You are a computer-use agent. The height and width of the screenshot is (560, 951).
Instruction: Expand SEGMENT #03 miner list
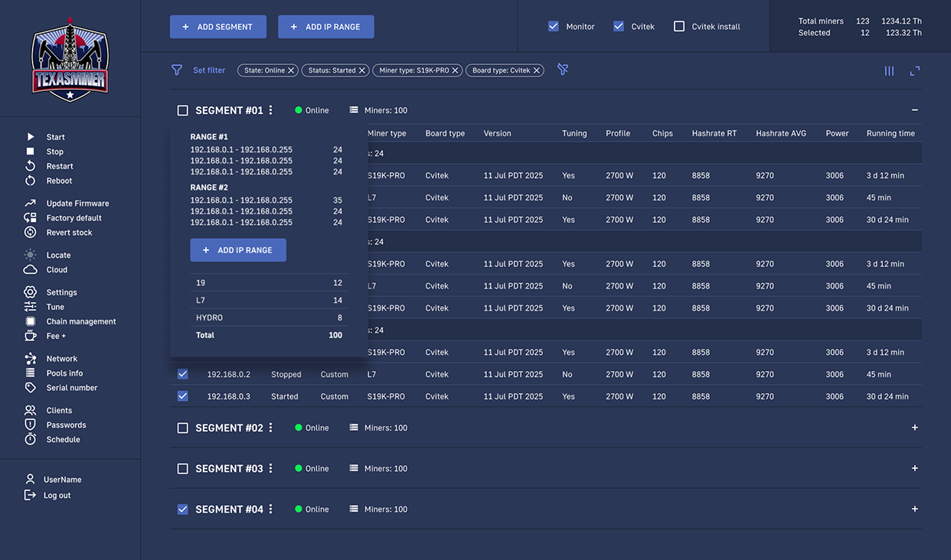pos(914,468)
